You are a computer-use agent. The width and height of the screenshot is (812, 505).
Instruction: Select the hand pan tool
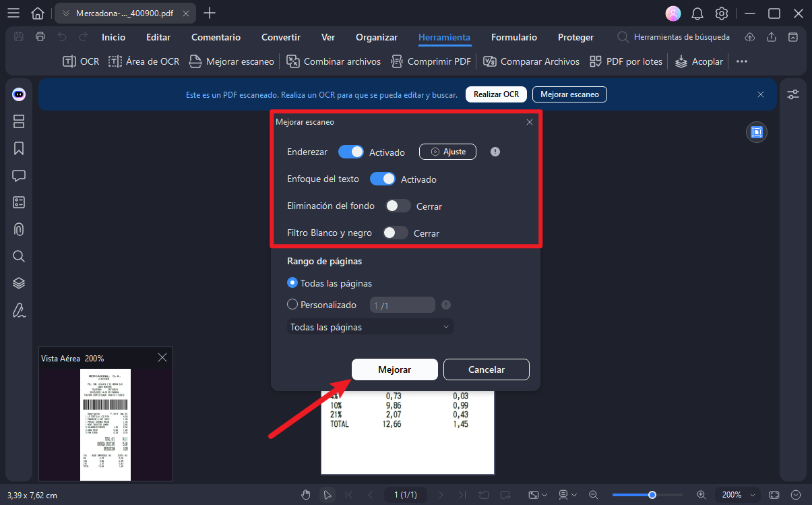point(306,495)
